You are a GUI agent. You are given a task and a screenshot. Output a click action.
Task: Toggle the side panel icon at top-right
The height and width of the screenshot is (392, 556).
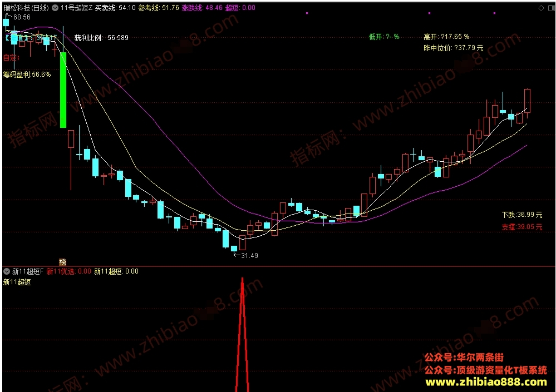tap(552, 8)
